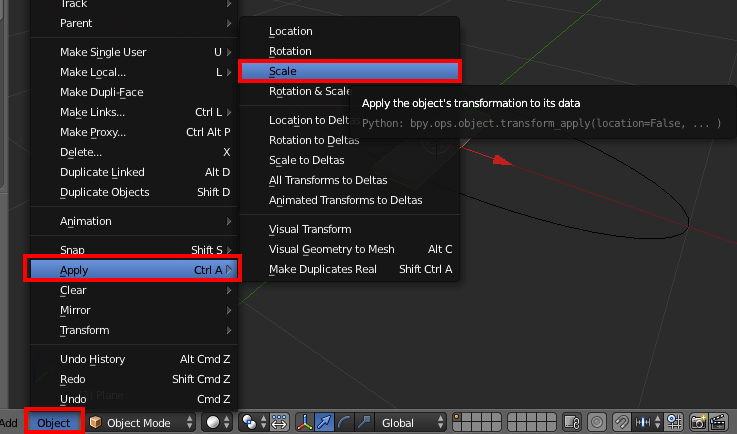Choose Make Dupli-Face
The height and width of the screenshot is (434, 737).
[133, 92]
